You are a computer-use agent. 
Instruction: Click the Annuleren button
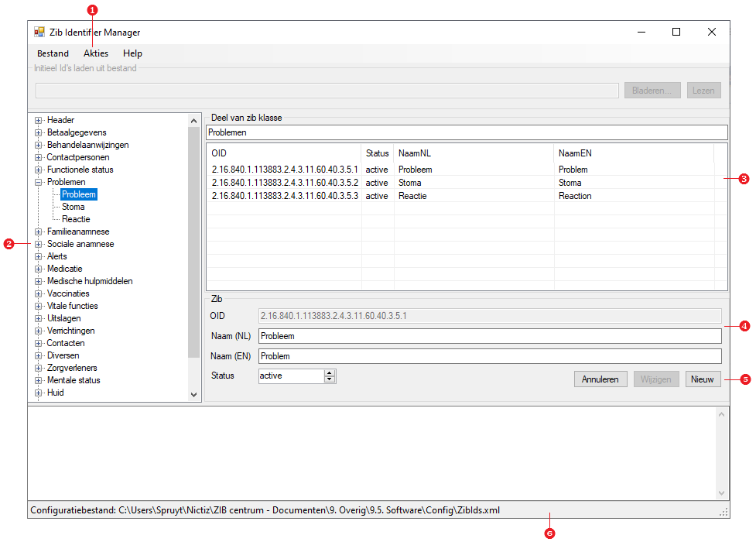pyautogui.click(x=600, y=379)
